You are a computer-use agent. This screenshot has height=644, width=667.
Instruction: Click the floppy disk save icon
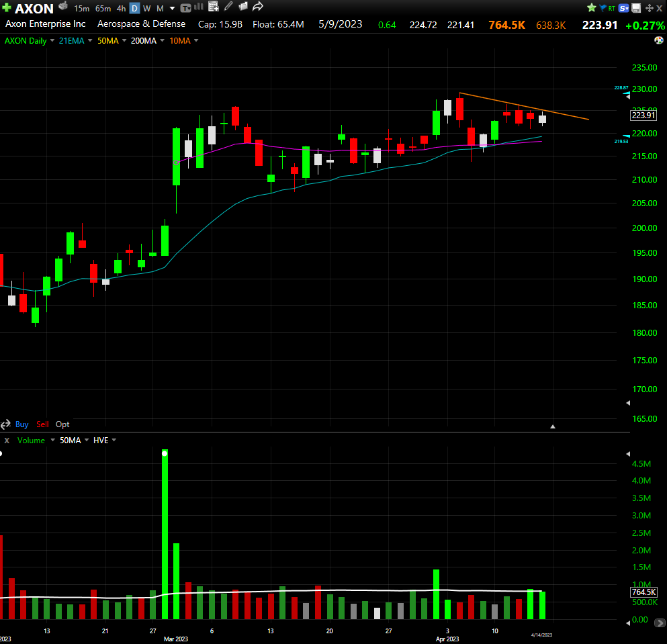[636, 8]
